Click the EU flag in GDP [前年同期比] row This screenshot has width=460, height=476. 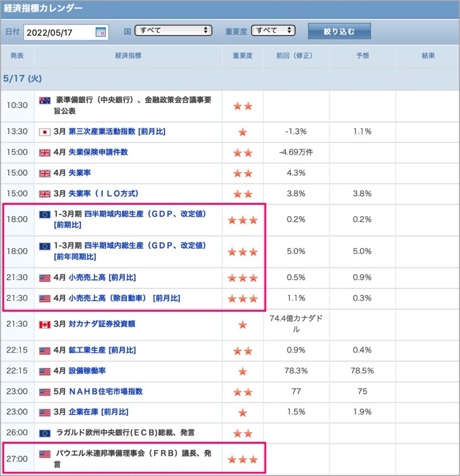click(x=45, y=246)
